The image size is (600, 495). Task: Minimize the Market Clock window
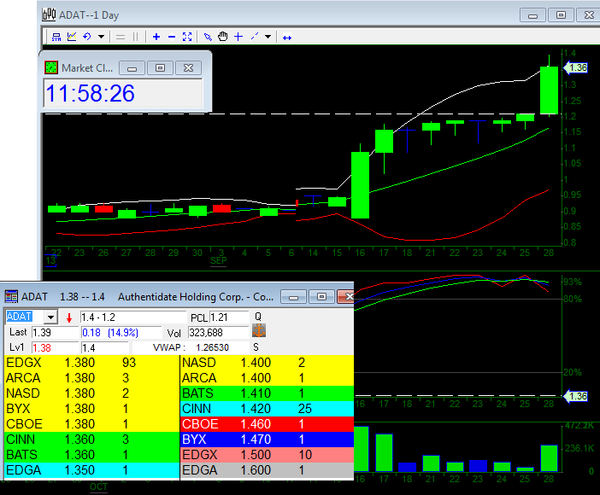click(132, 68)
